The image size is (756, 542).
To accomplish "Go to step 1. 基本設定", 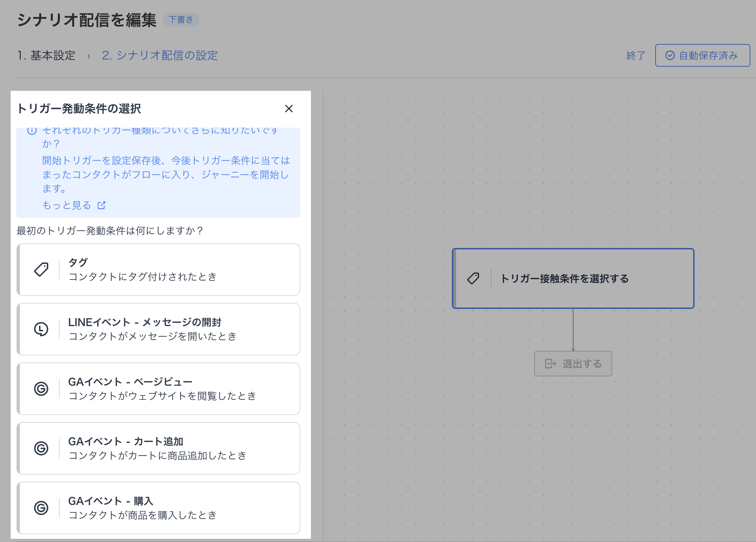I will [x=46, y=56].
